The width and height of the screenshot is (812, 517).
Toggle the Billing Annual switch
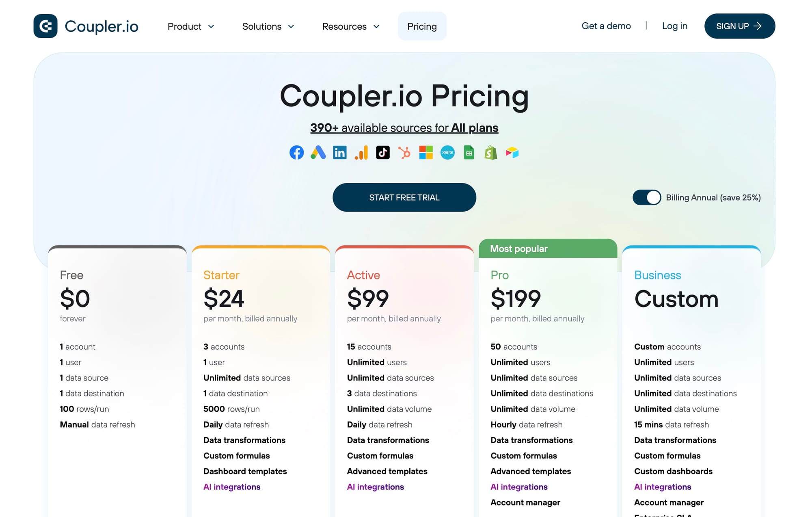tap(647, 197)
